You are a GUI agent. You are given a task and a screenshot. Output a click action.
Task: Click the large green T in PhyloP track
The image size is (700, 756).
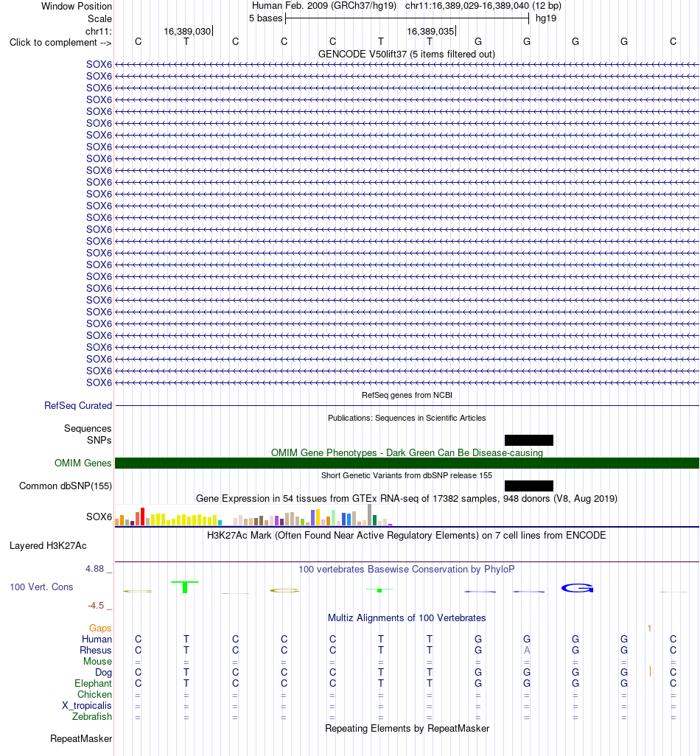(x=185, y=587)
